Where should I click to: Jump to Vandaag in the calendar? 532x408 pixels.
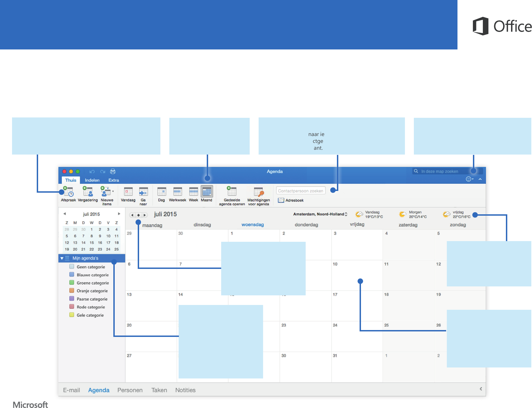(128, 194)
